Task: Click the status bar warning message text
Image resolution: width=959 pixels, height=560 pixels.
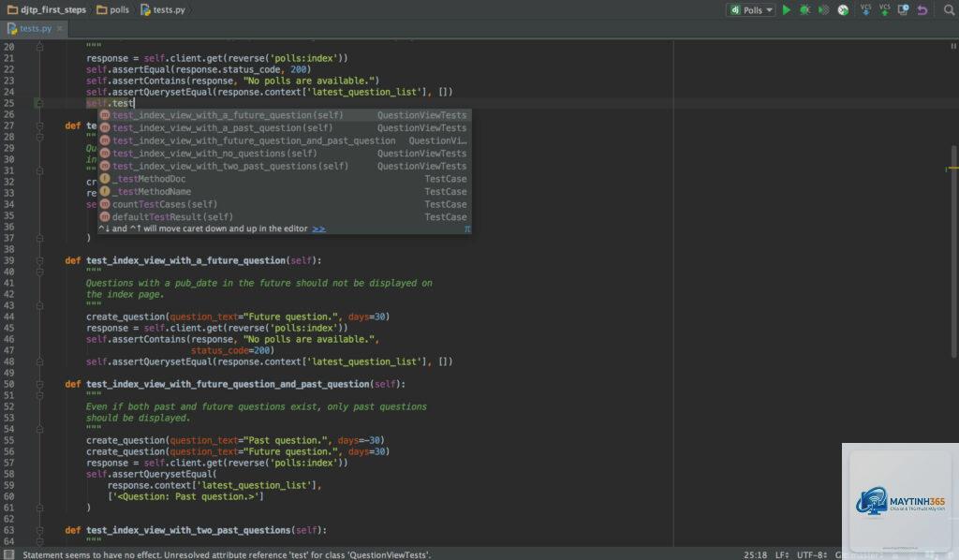Action: [x=227, y=554]
